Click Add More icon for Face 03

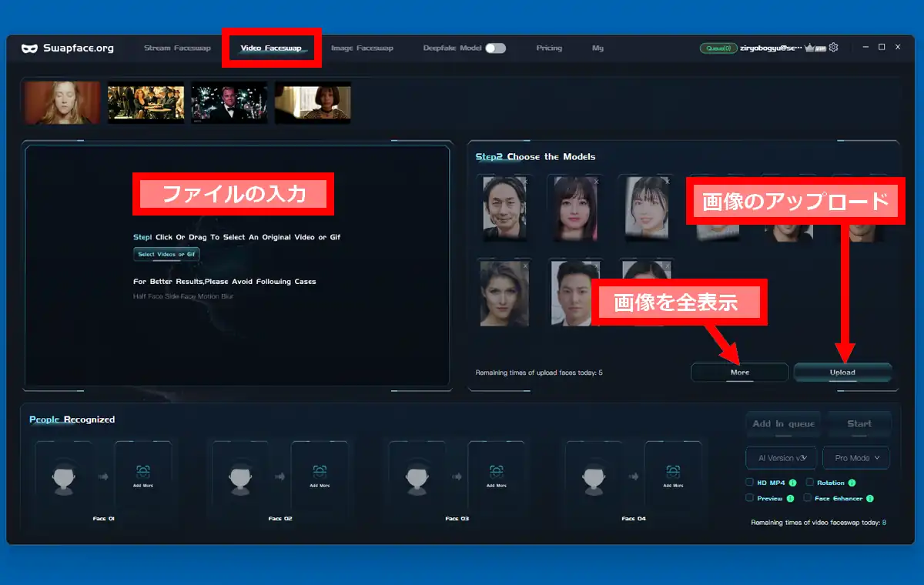click(x=497, y=471)
